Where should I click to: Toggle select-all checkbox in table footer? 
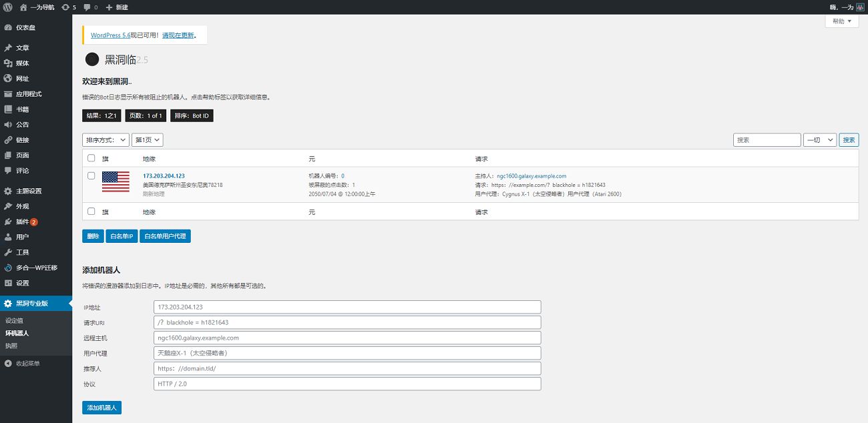pos(91,211)
